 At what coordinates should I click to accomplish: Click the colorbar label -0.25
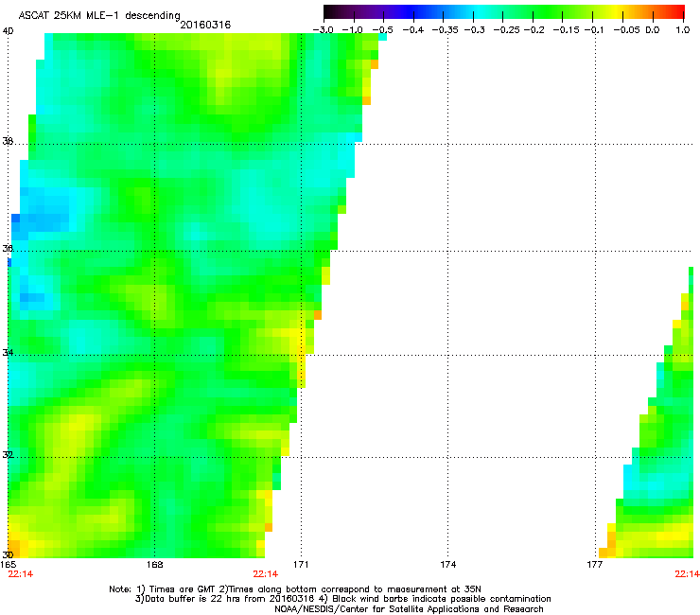[507, 30]
